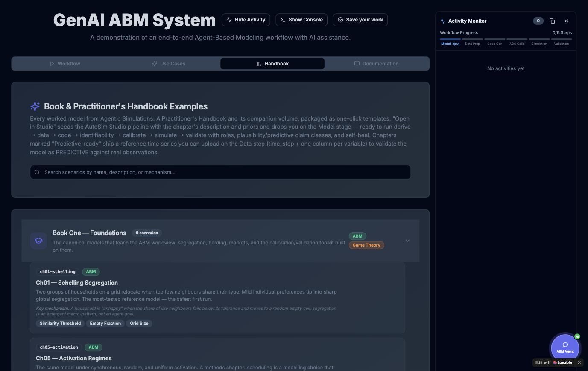Click the Validation workflow step
Image resolution: width=588 pixels, height=371 pixels.
(x=561, y=42)
